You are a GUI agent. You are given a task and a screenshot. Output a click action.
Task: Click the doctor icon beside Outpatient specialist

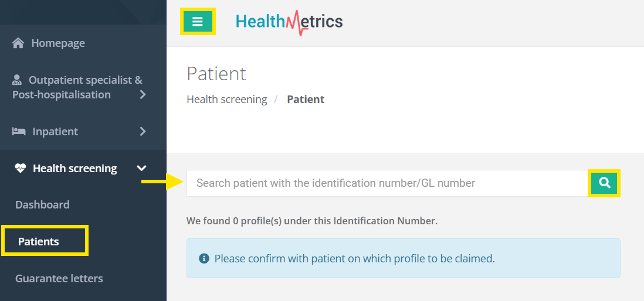click(x=17, y=80)
